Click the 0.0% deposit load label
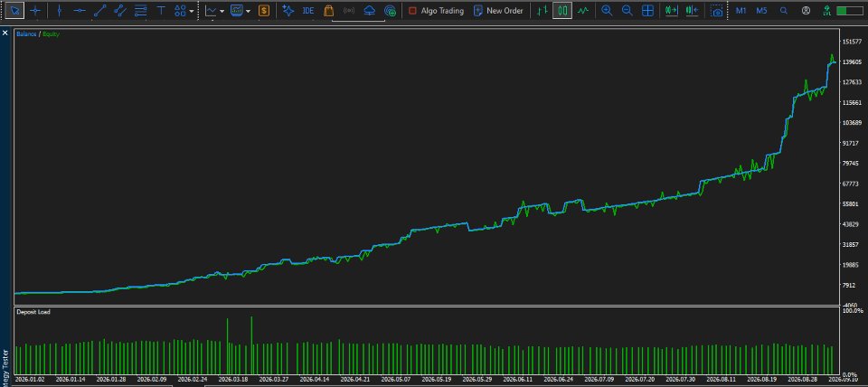The width and height of the screenshot is (868, 387). (x=849, y=375)
